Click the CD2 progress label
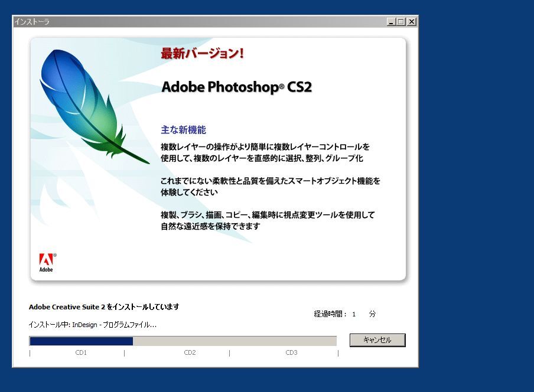 190,352
